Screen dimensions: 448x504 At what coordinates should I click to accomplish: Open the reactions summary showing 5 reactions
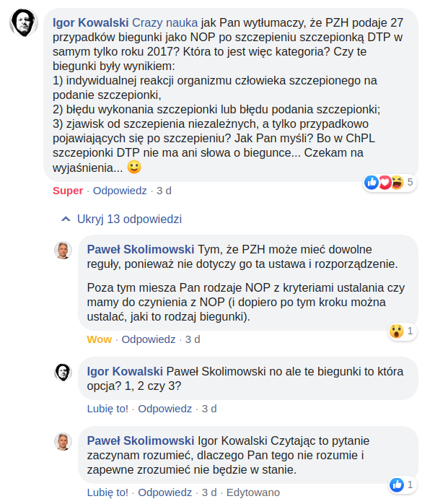[x=390, y=183]
